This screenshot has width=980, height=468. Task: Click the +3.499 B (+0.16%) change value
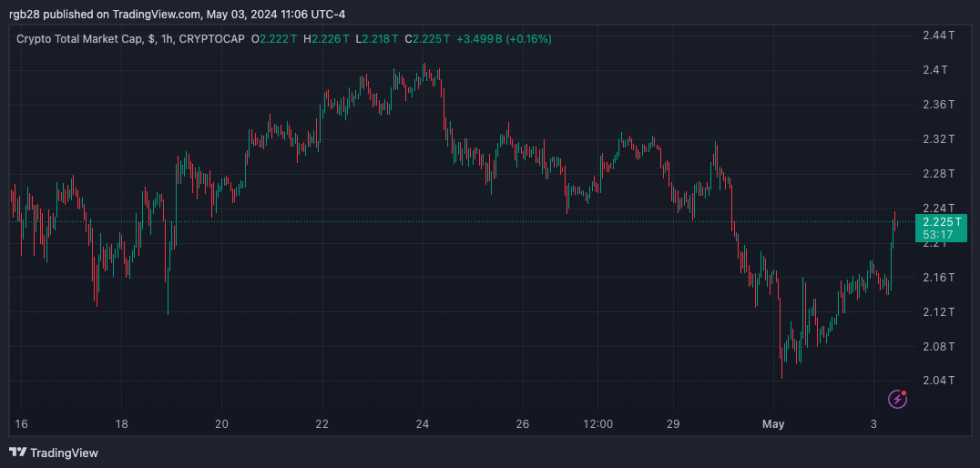pyautogui.click(x=504, y=39)
